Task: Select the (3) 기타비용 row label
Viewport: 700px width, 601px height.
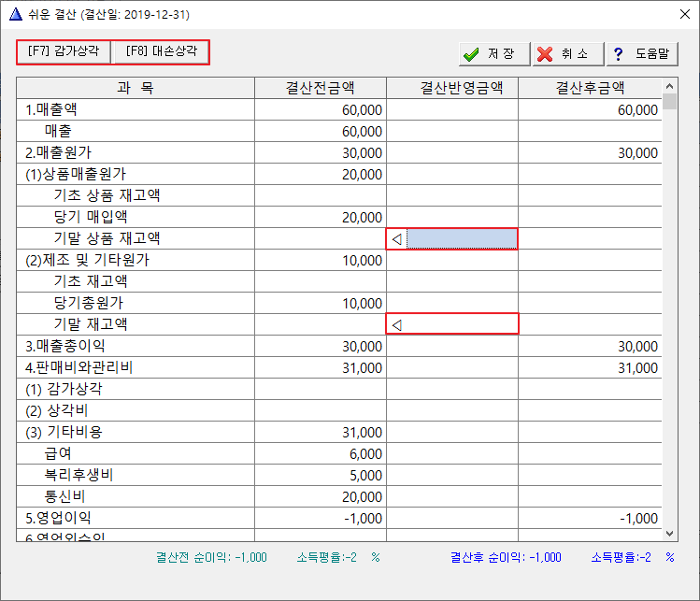Action: (x=64, y=432)
